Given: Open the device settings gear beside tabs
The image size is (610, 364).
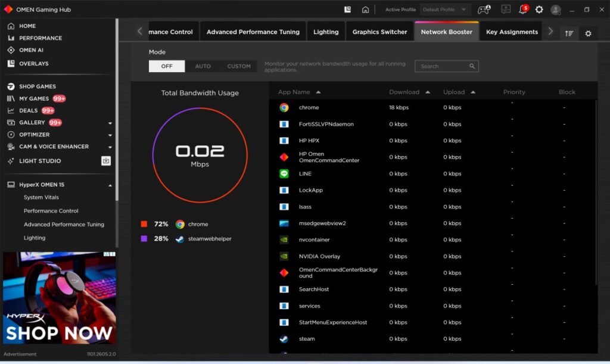Looking at the screenshot, I should click(588, 33).
